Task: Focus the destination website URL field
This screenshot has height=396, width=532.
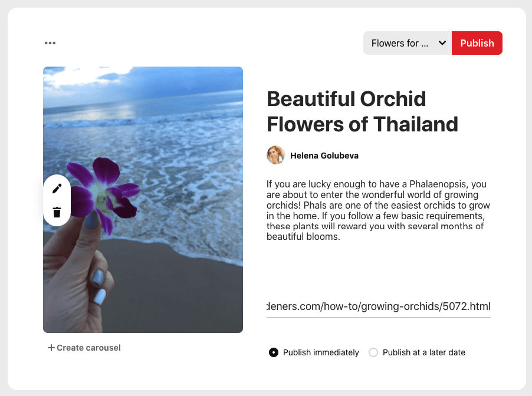Action: (x=377, y=306)
